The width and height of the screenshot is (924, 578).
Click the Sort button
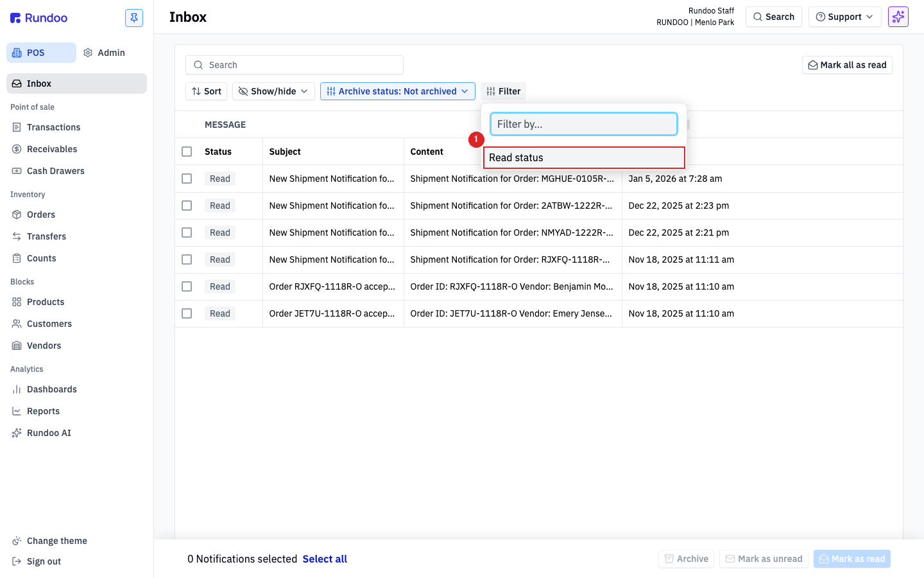click(x=206, y=91)
